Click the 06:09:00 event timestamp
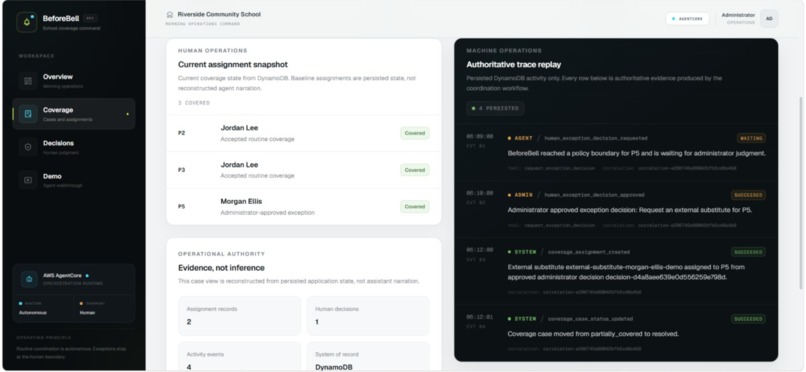This screenshot has width=806, height=372. click(480, 137)
